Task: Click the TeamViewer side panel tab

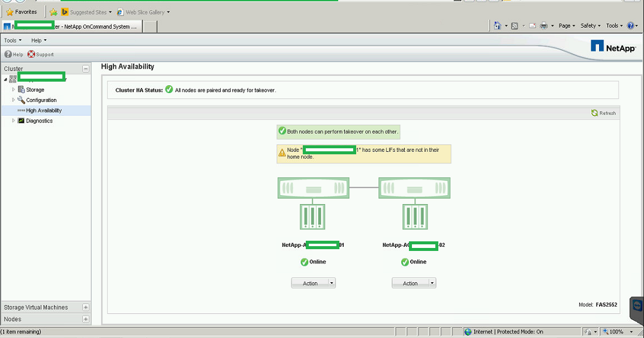Action: click(x=637, y=310)
